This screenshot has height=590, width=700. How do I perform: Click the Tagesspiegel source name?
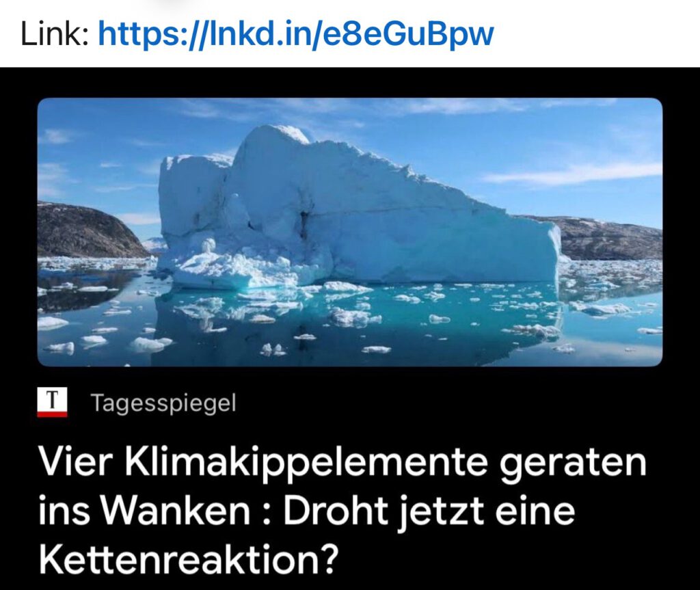pos(163,403)
